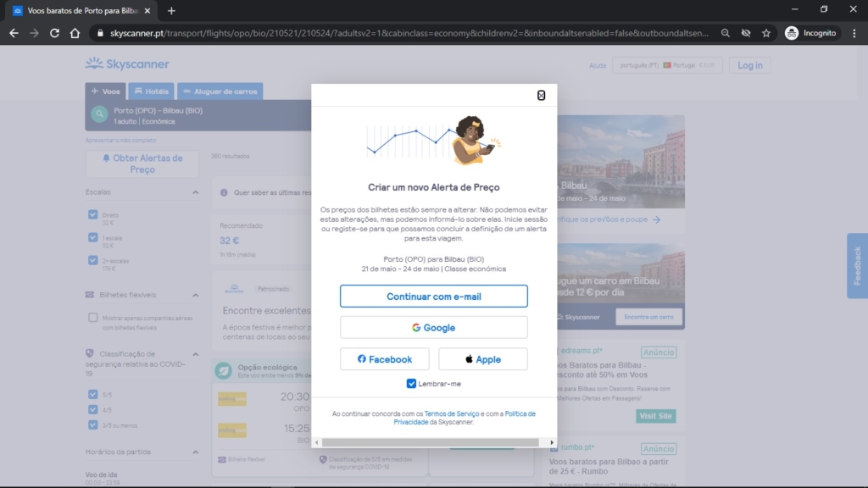Uncheck the Direto stops filter
The height and width of the screenshot is (488, 868).
(93, 214)
